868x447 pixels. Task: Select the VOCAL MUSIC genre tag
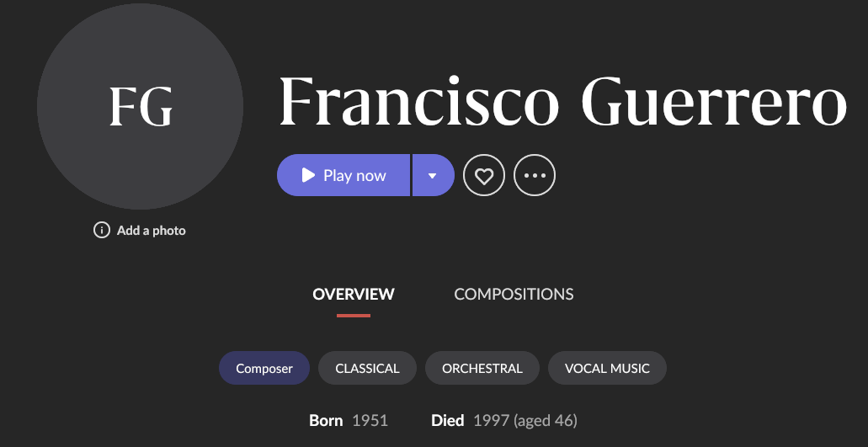pos(607,368)
